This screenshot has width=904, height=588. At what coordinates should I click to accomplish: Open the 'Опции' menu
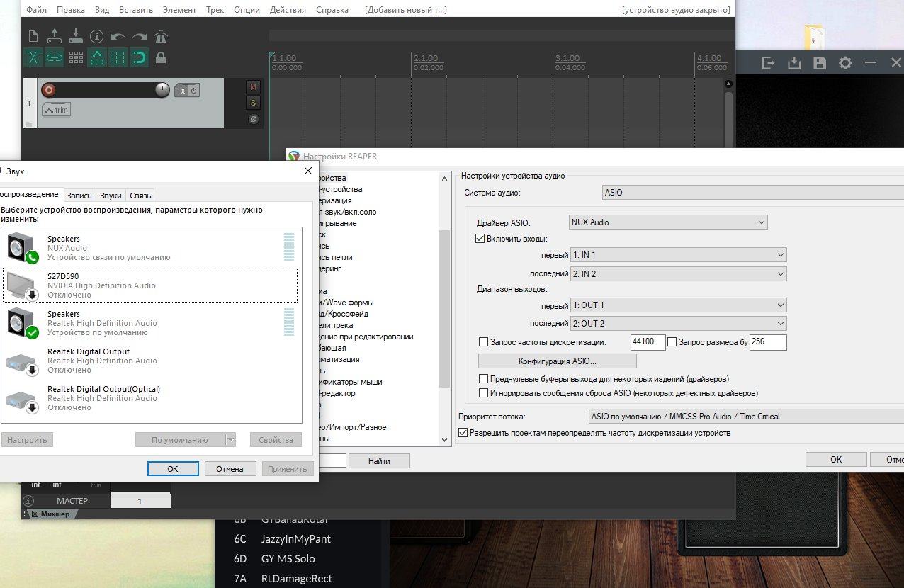(x=247, y=10)
